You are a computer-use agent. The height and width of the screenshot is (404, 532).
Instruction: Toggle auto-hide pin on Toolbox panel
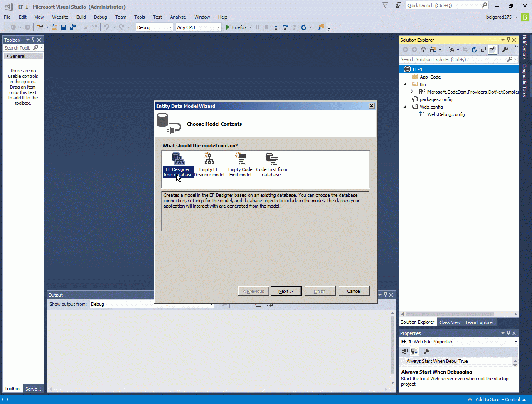tap(34, 40)
